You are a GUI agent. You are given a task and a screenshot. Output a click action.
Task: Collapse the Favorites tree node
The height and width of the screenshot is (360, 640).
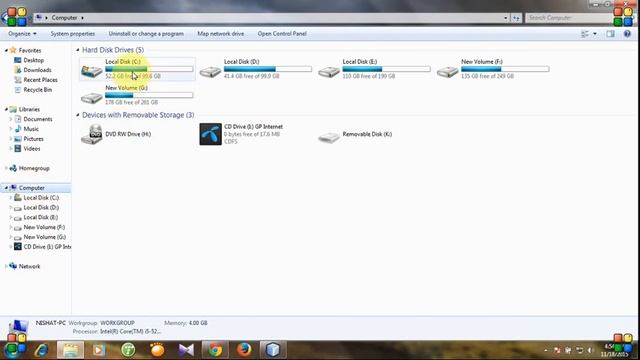(6, 51)
